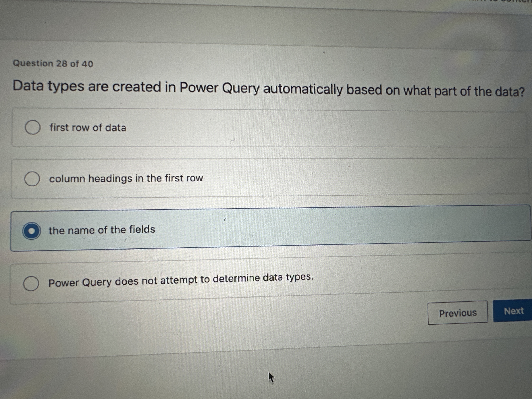The width and height of the screenshot is (532, 399).
Task: Click the 'Question 28 of 40' counter
Action: pyautogui.click(x=53, y=63)
